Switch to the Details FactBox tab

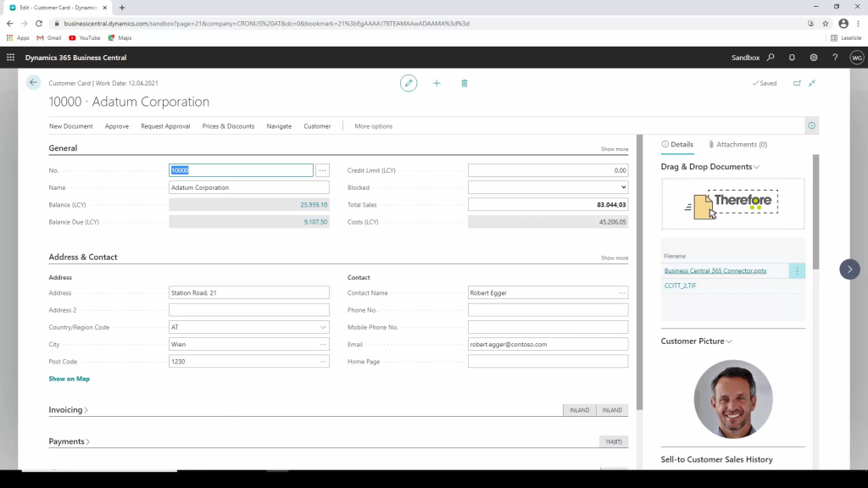677,144
